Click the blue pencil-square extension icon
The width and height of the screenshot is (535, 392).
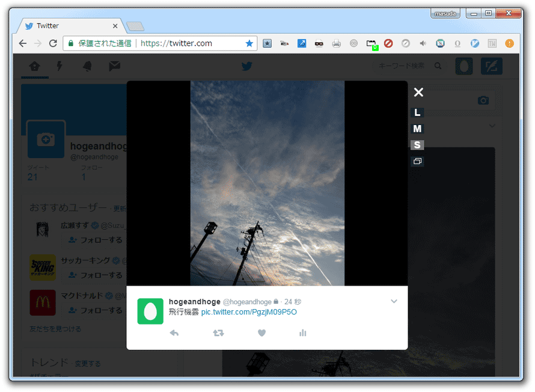point(302,43)
